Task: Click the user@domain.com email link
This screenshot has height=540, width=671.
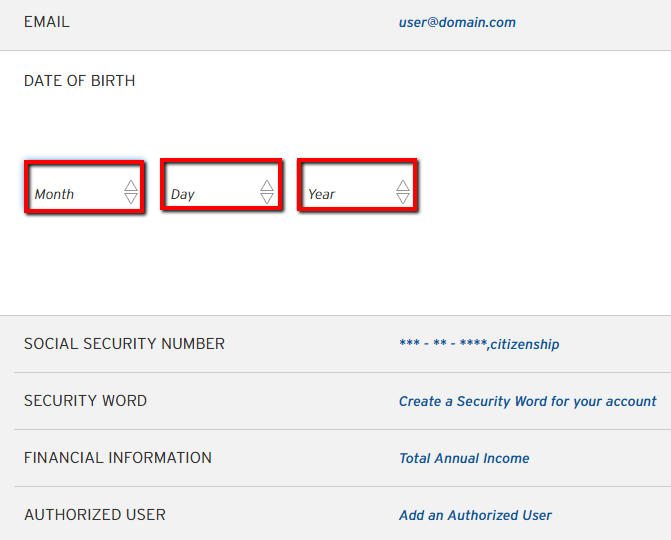Action: pyautogui.click(x=457, y=22)
